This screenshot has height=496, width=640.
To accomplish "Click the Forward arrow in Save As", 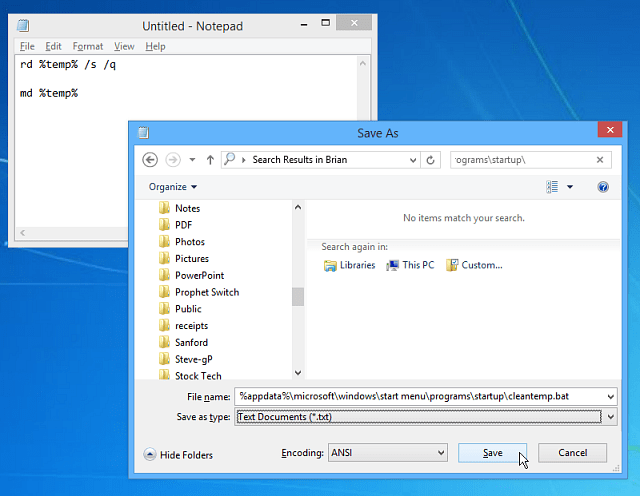I will 173,160.
